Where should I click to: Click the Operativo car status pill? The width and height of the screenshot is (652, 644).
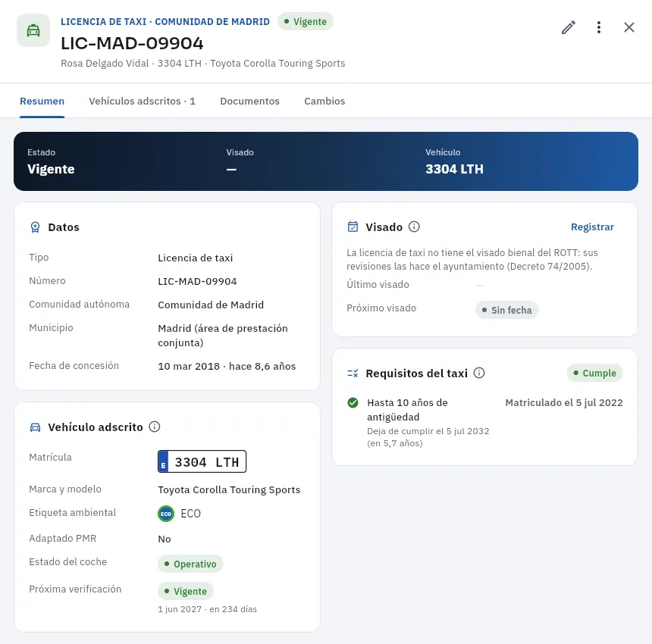[x=190, y=564]
